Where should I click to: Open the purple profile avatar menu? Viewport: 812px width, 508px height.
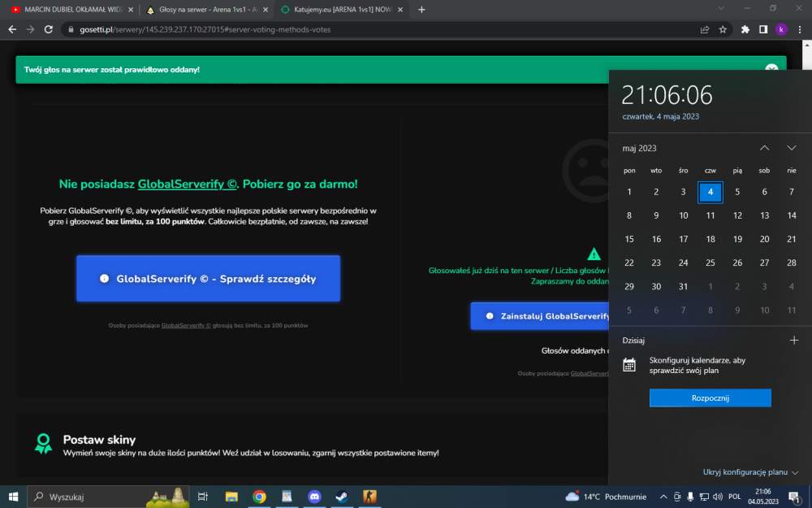781,29
